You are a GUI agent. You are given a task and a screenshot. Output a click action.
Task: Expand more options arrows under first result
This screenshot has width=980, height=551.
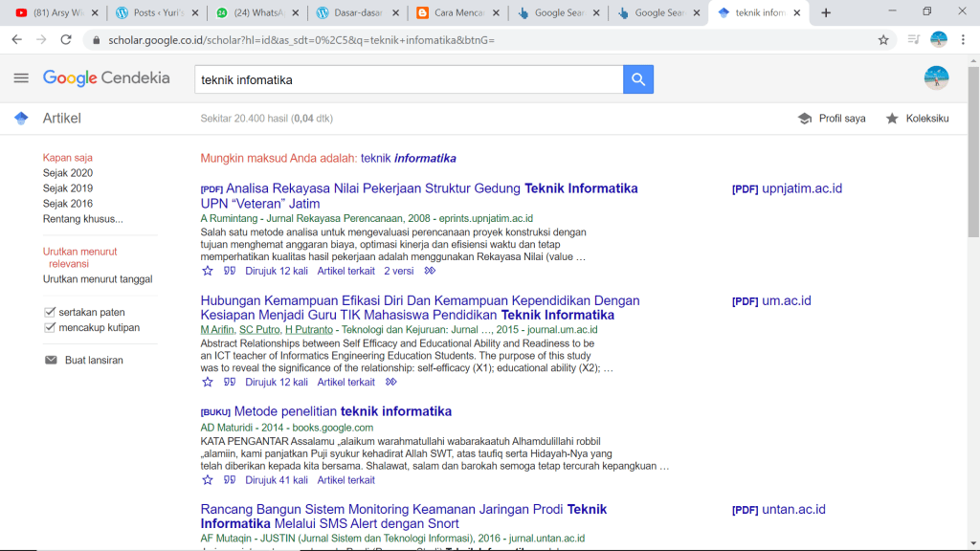click(430, 271)
